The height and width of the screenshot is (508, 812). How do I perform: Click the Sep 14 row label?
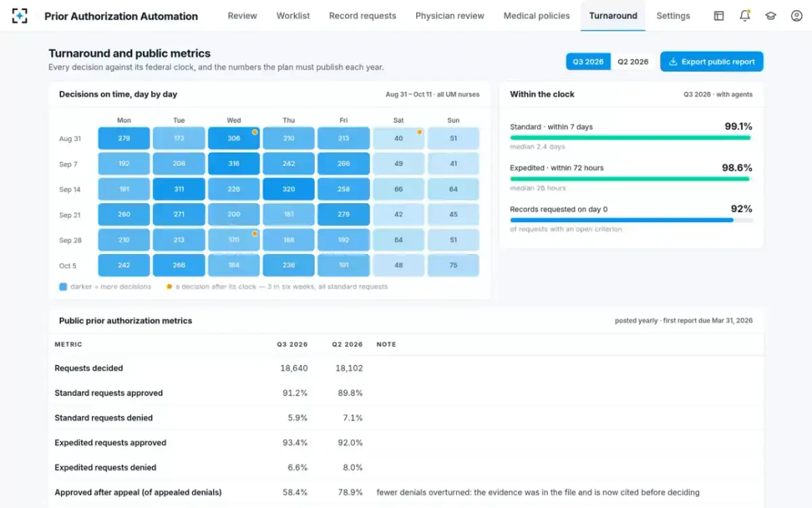[x=70, y=190]
